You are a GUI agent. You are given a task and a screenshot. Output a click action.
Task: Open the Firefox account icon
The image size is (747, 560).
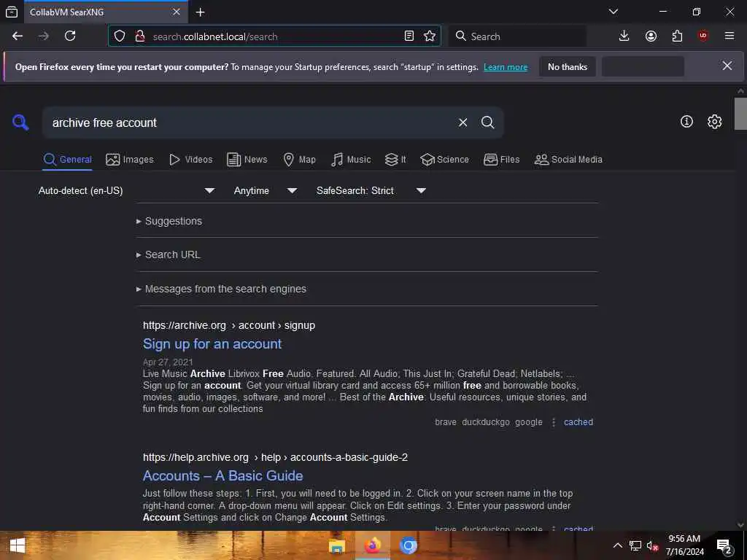coord(651,36)
